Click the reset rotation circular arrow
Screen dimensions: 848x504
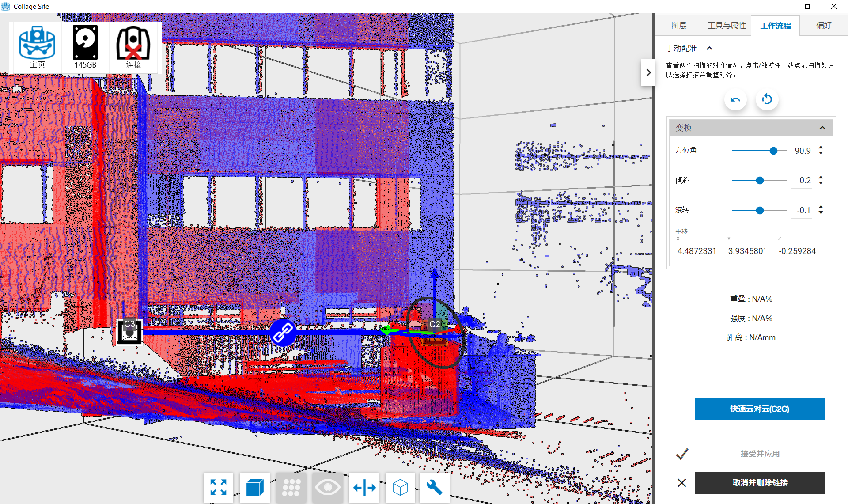pyautogui.click(x=767, y=99)
